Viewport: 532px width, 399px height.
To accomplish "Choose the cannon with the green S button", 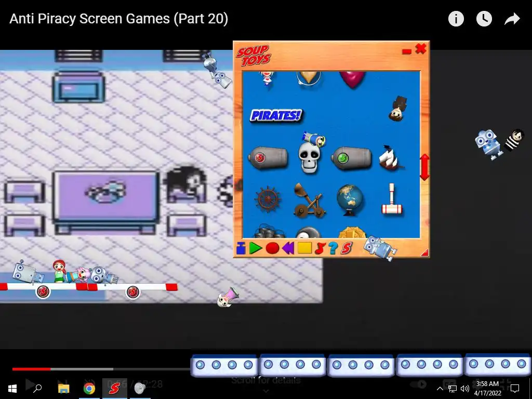I will click(x=351, y=158).
